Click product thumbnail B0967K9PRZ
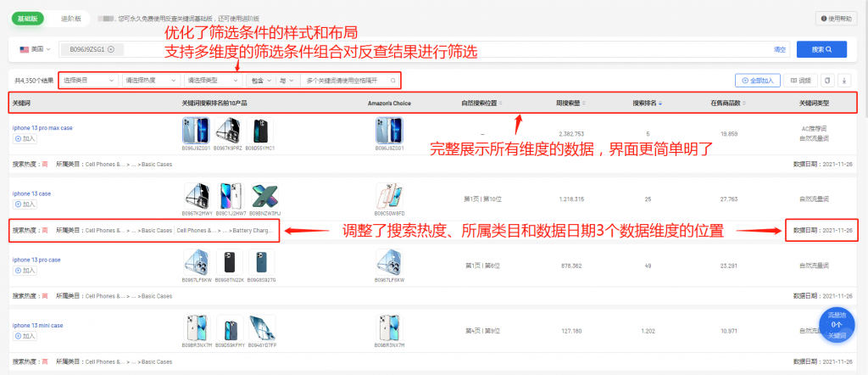This screenshot has height=375, width=868. (x=228, y=131)
